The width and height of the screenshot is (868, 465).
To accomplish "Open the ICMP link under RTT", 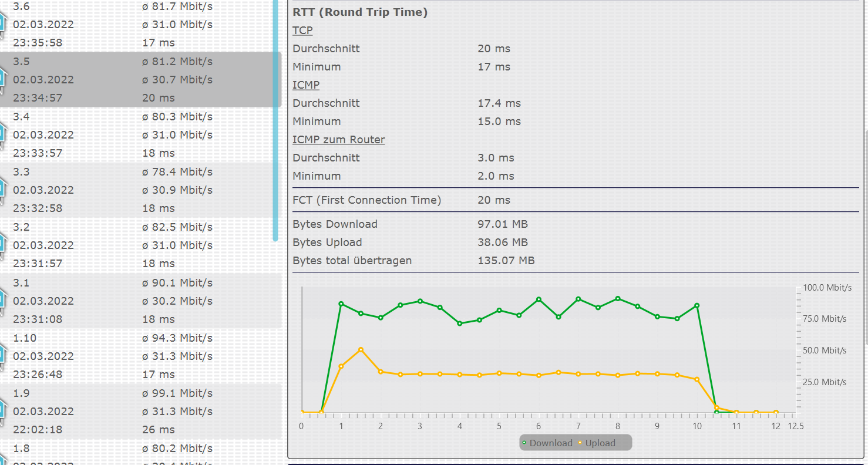I will [306, 85].
